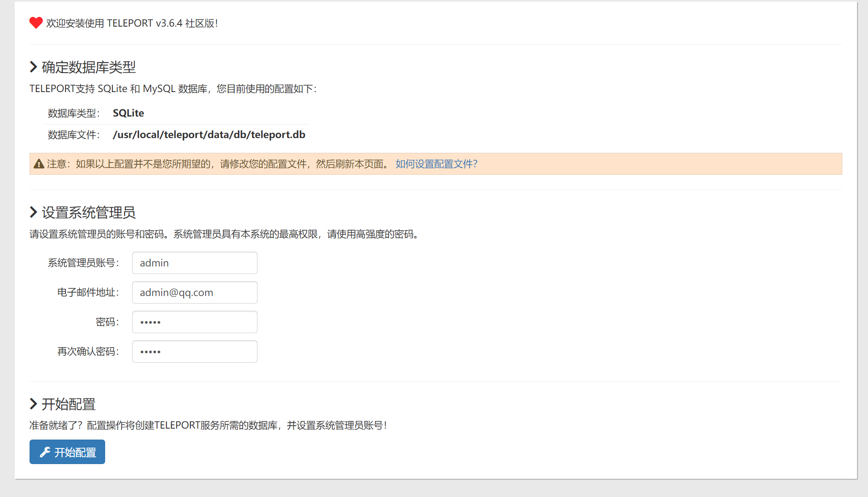Click the SQLite database type value
Image resolution: width=868 pixels, height=497 pixels.
(128, 113)
